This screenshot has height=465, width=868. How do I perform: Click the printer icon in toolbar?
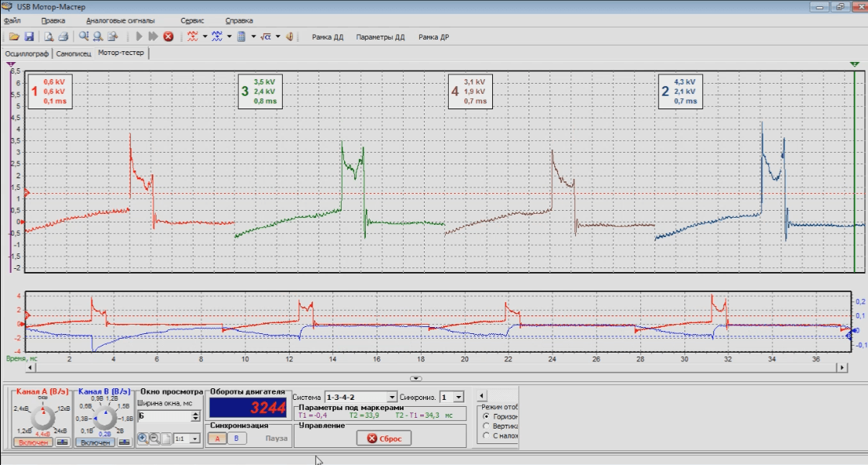tap(63, 36)
